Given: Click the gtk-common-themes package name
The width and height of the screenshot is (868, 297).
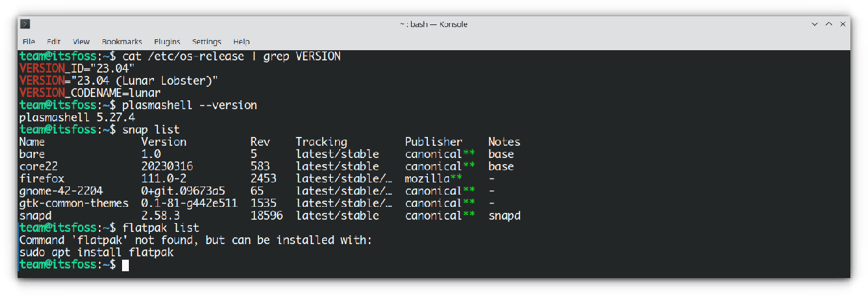Looking at the screenshot, I should pos(74,203).
